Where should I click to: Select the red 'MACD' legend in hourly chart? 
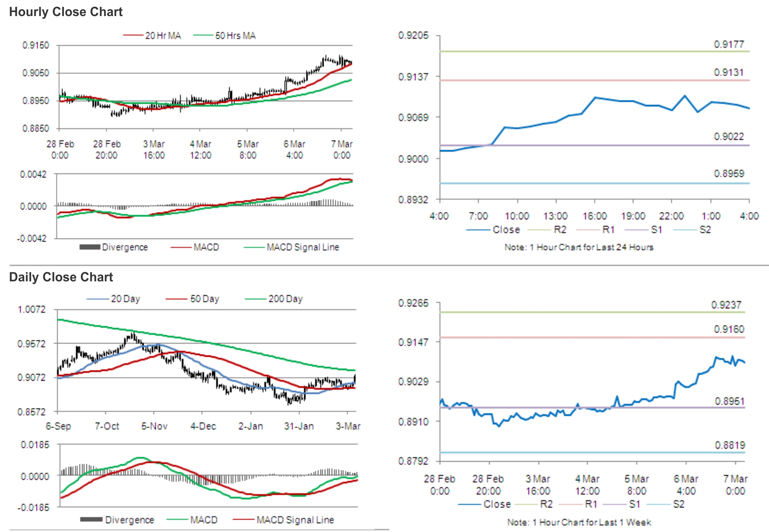click(195, 247)
